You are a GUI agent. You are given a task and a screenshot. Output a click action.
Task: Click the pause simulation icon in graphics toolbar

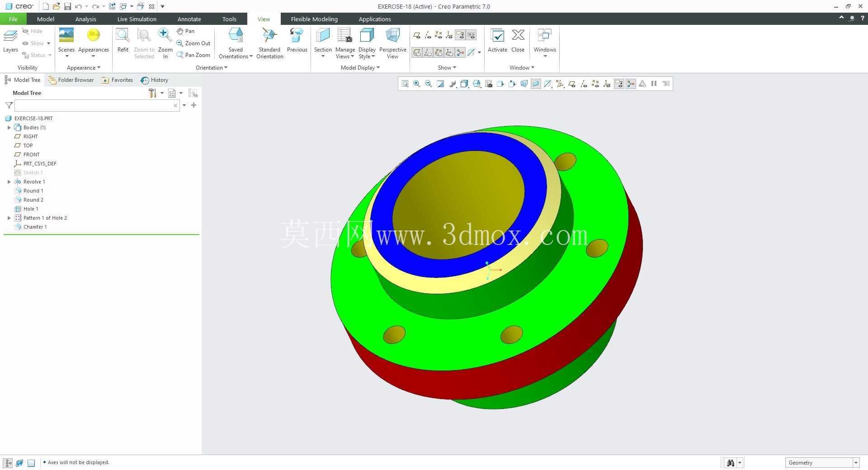(654, 84)
